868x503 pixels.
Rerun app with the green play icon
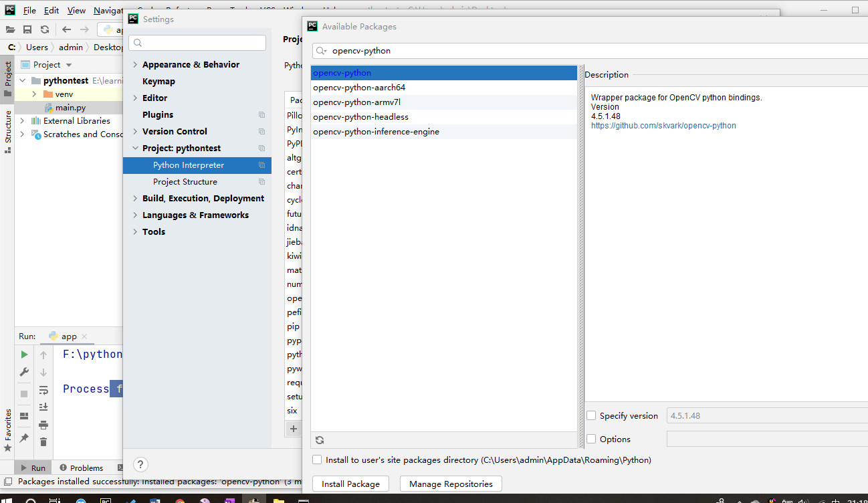(x=24, y=355)
